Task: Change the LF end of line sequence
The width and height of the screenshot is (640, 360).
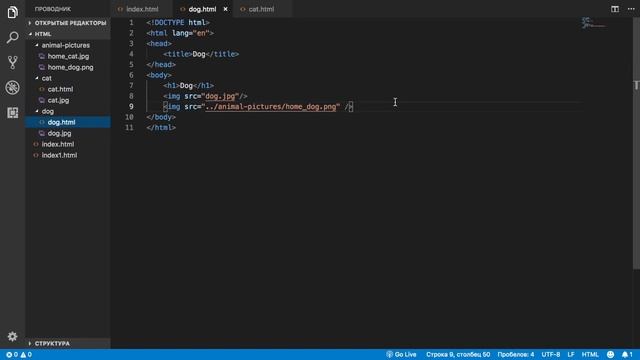Action: click(x=571, y=354)
